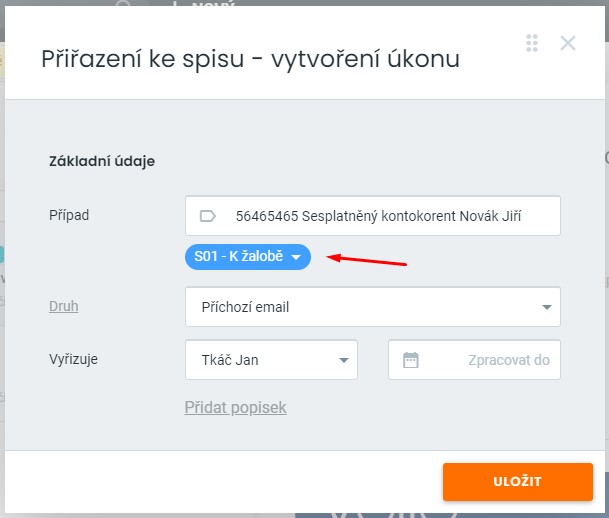609x518 pixels.
Task: Click the Příchozí email text in Druh
Action: click(x=243, y=307)
